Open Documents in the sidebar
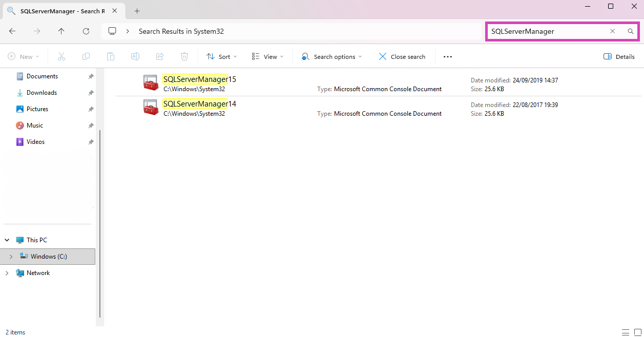The height and width of the screenshot is (337, 644). (42, 76)
